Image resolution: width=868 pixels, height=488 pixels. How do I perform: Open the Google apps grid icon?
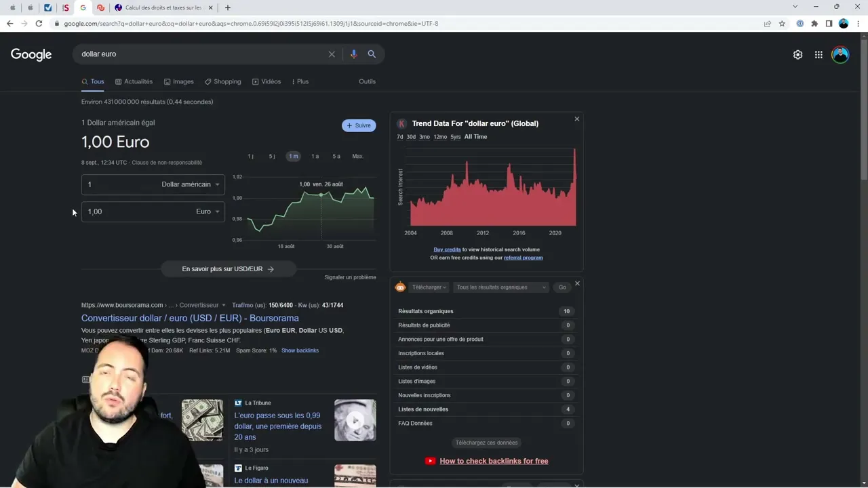click(818, 55)
